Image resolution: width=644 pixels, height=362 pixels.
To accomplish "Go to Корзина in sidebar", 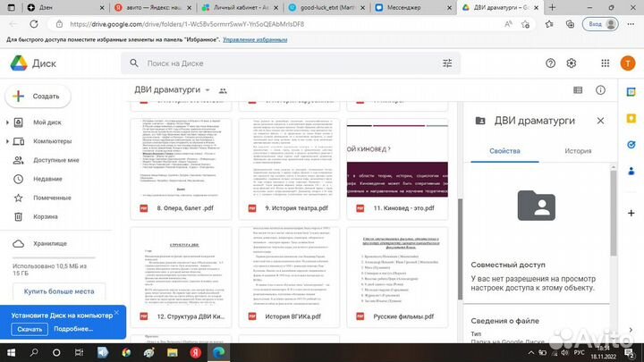I will (46, 216).
